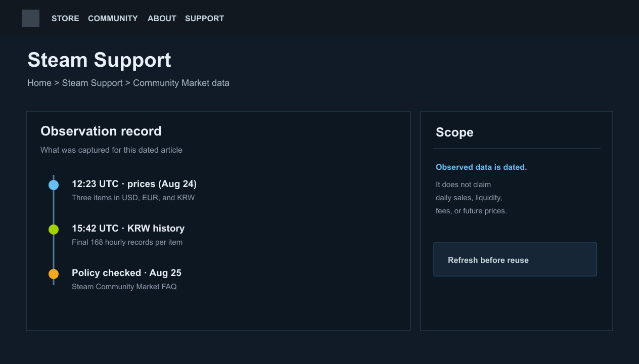The image size is (639, 364).
Task: Follow the Home breadcrumb link
Action: click(39, 83)
